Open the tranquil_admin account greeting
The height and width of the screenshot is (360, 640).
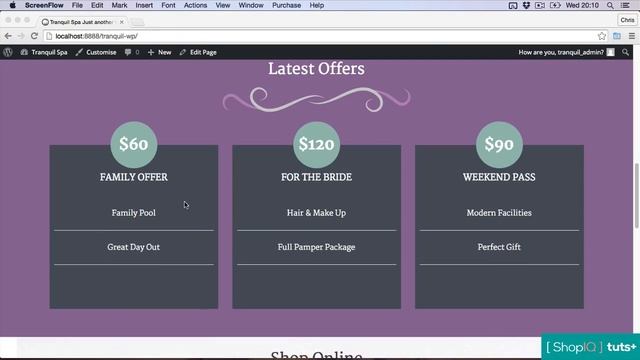point(561,52)
